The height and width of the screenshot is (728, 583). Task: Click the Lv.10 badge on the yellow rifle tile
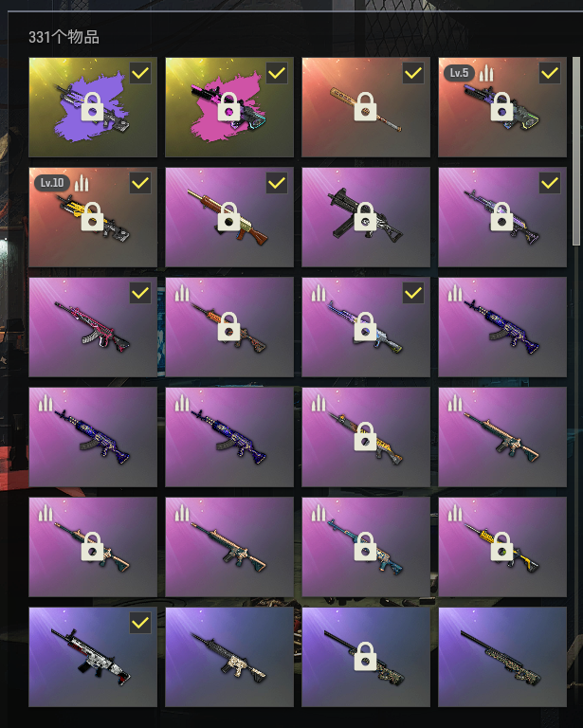pyautogui.click(x=52, y=183)
